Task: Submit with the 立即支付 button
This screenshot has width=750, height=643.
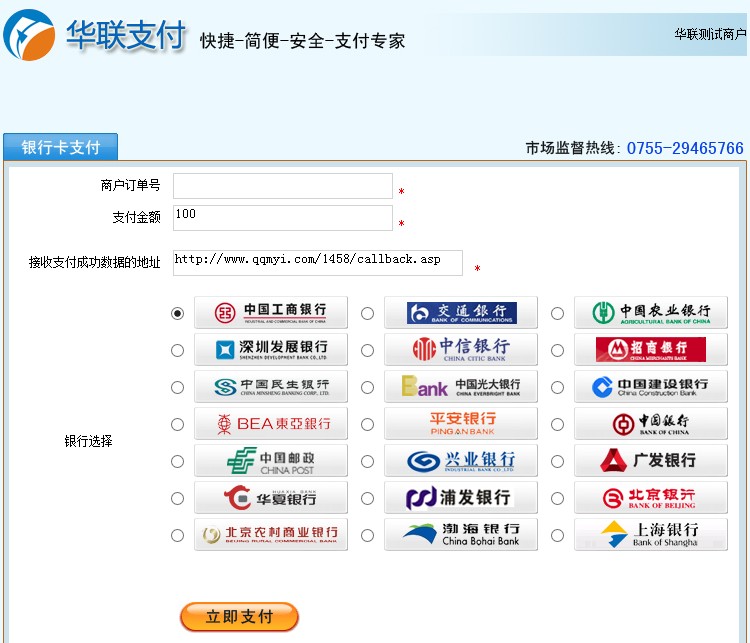Action: point(239,617)
